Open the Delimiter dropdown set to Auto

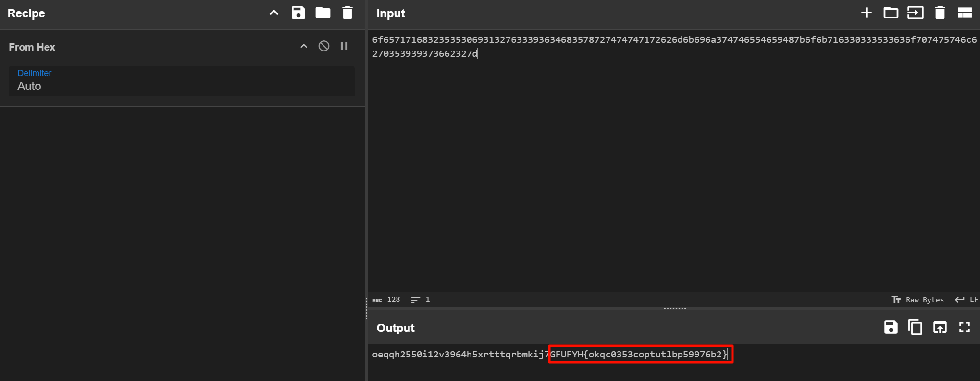tap(181, 81)
